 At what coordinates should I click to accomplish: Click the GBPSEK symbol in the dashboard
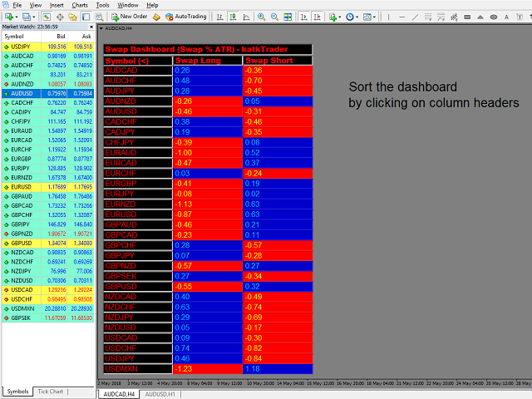(x=138, y=276)
